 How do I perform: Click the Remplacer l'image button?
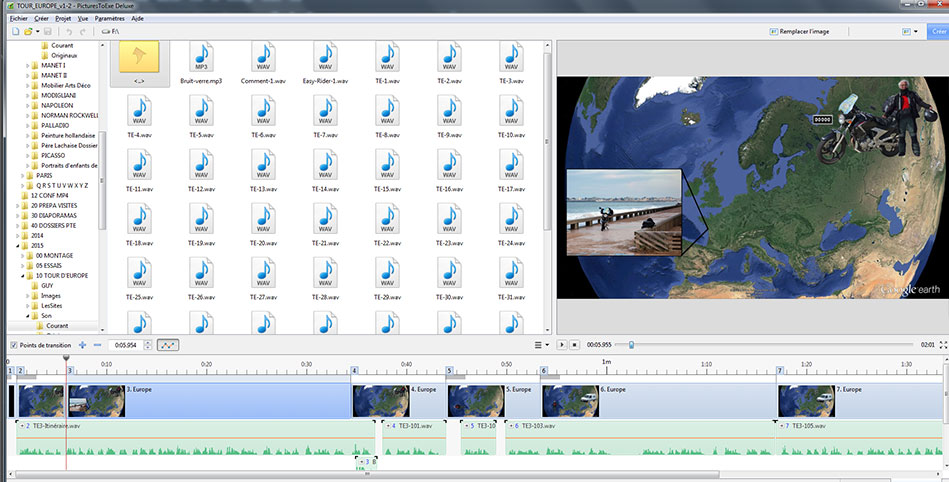point(799,31)
